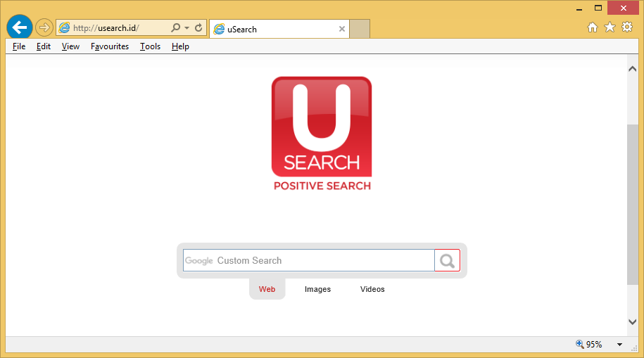The width and height of the screenshot is (644, 358).
Task: Minimize the browser window
Action: pos(579,8)
